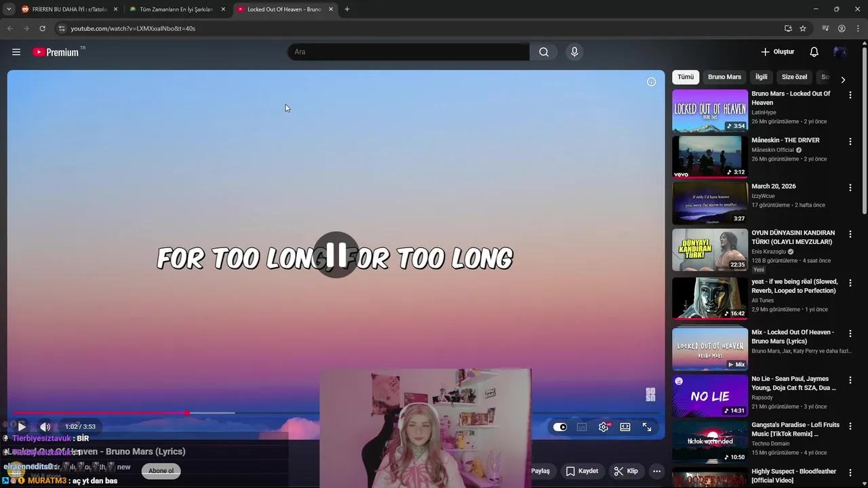
Task: Show more filter chips with the right arrow
Action: 843,79
